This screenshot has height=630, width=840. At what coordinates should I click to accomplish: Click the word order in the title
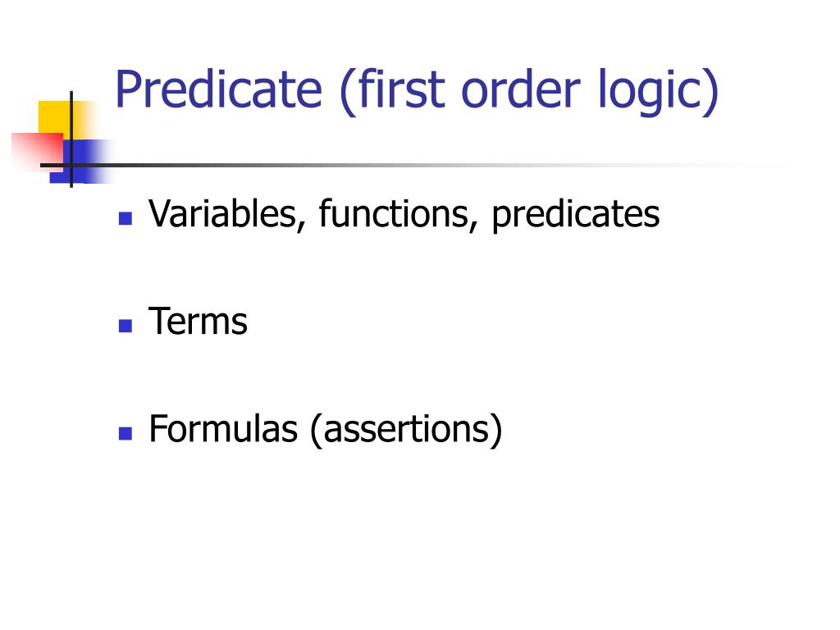[x=520, y=90]
